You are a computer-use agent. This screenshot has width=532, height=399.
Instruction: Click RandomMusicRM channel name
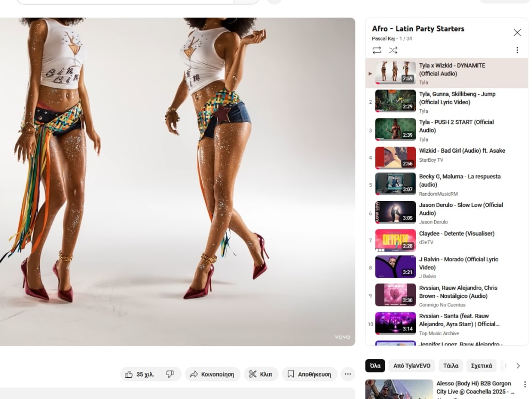438,194
